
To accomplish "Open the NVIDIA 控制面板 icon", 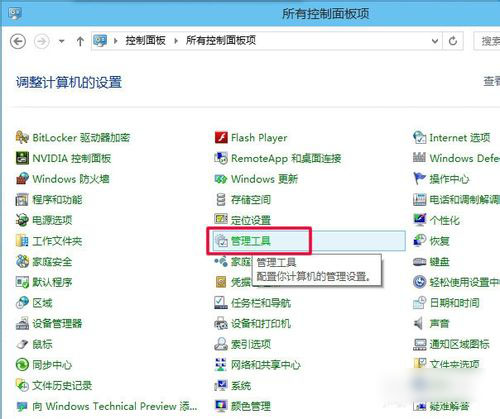I will pyautogui.click(x=22, y=158).
